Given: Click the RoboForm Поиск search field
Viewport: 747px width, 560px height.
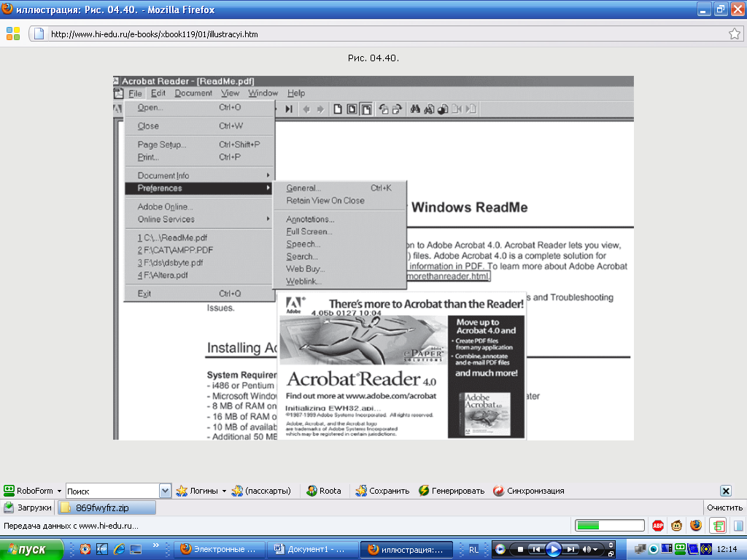Looking at the screenshot, I should (112, 491).
